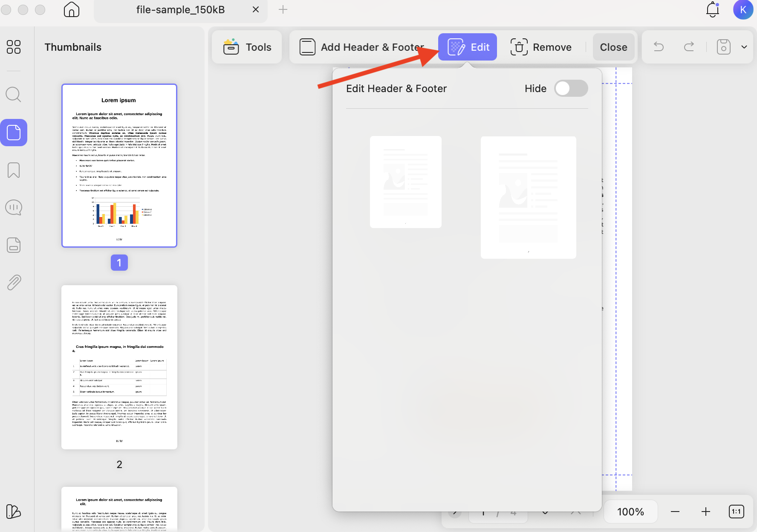Select page 2 thumbnail in sidebar

pos(119,367)
